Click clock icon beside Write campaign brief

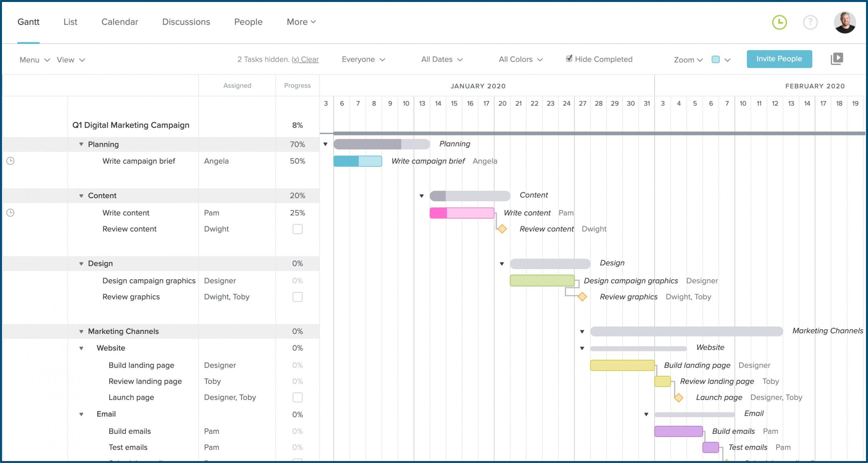pos(10,161)
